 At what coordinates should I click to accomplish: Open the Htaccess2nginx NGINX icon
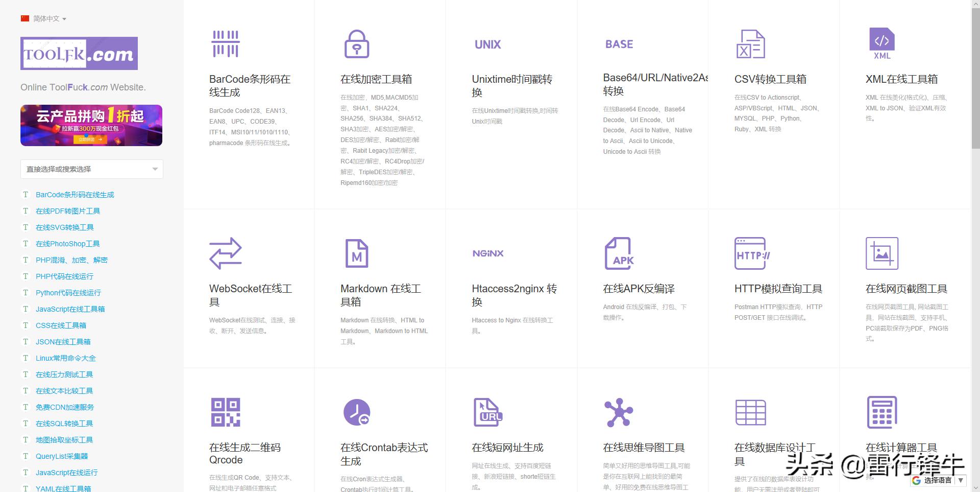487,253
